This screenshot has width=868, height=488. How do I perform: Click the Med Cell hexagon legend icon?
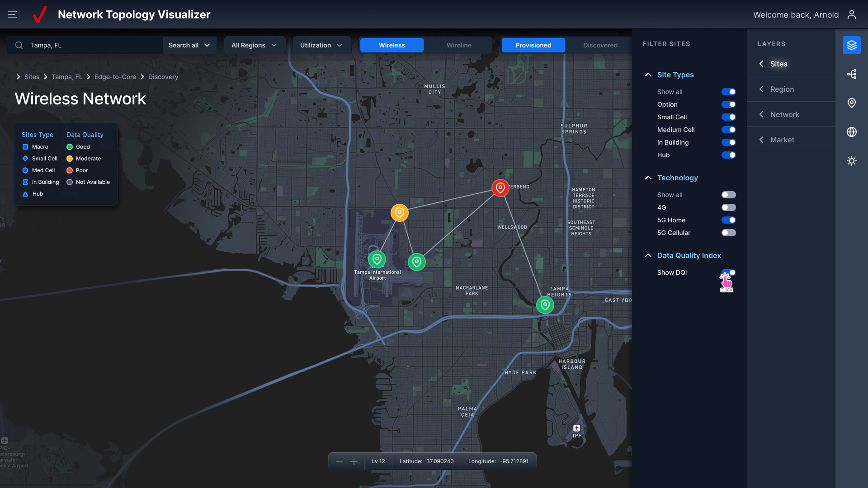click(x=25, y=170)
